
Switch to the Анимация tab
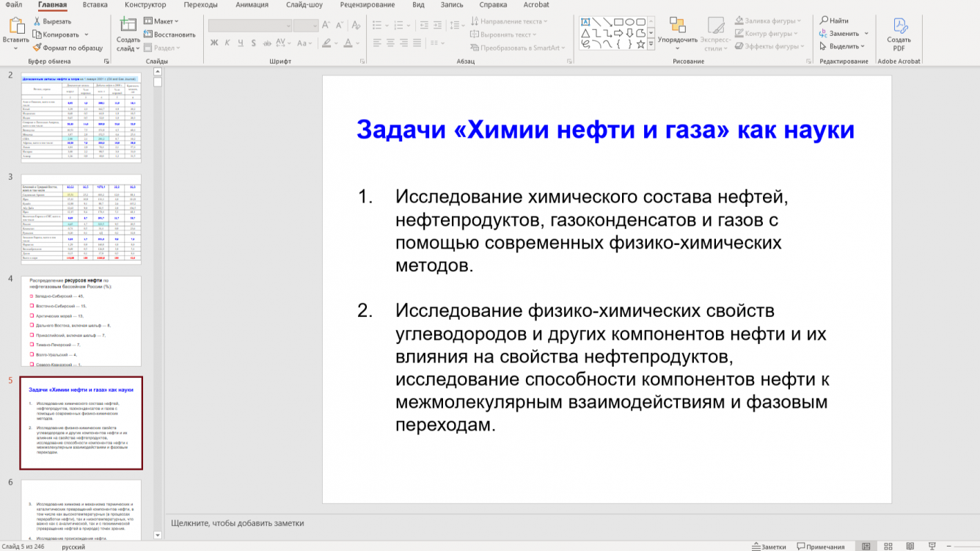point(252,5)
